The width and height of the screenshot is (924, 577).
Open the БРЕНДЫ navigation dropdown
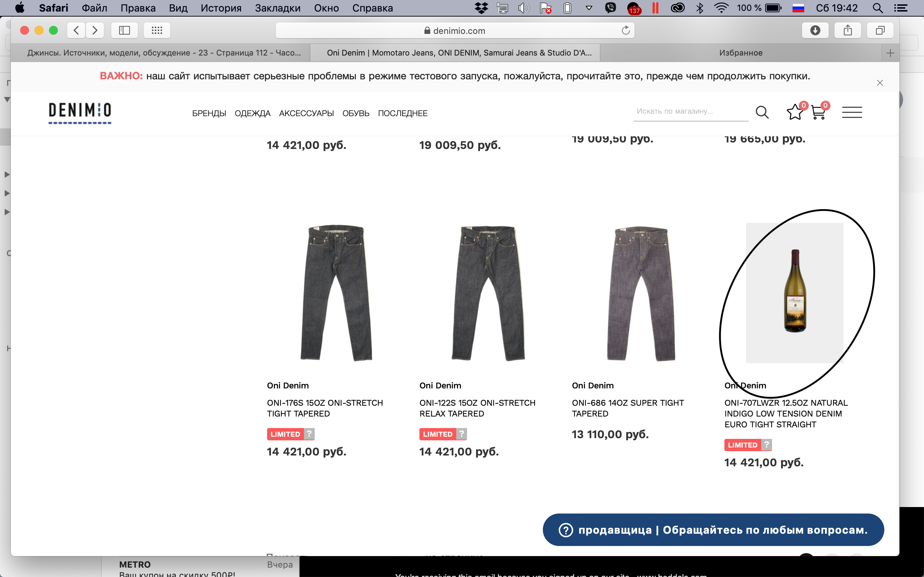pyautogui.click(x=209, y=113)
